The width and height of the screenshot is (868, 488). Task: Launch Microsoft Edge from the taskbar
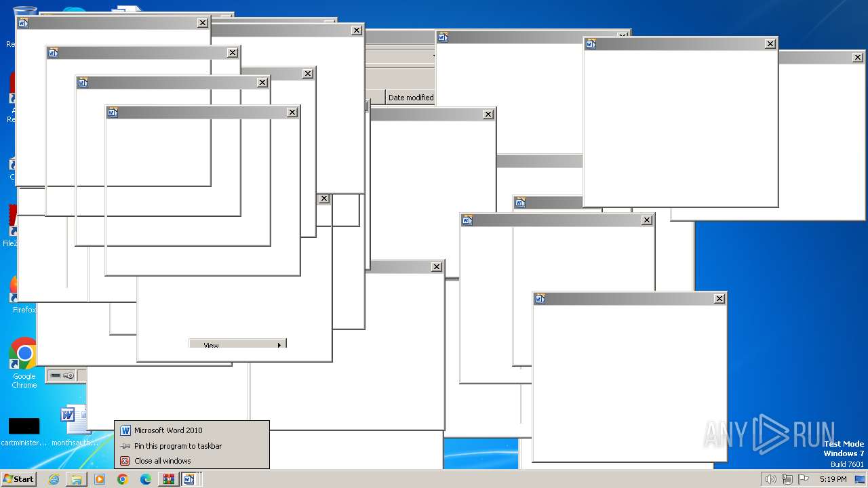(146, 479)
